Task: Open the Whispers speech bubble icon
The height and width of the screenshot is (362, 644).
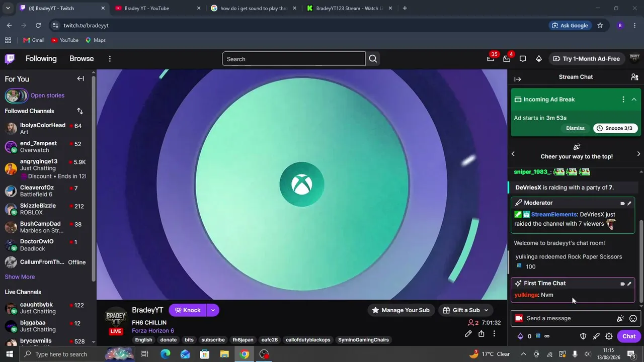Action: point(523,59)
